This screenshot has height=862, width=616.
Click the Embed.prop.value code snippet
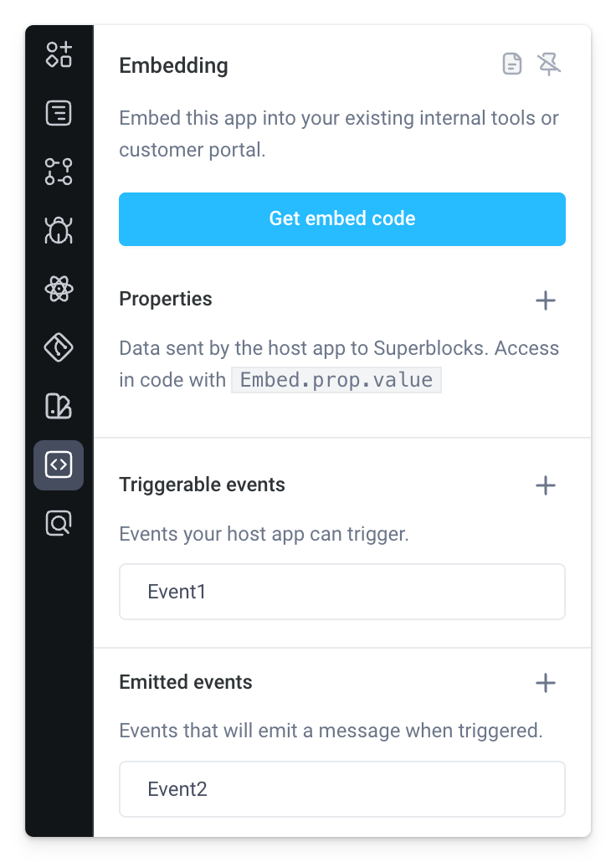tap(336, 379)
